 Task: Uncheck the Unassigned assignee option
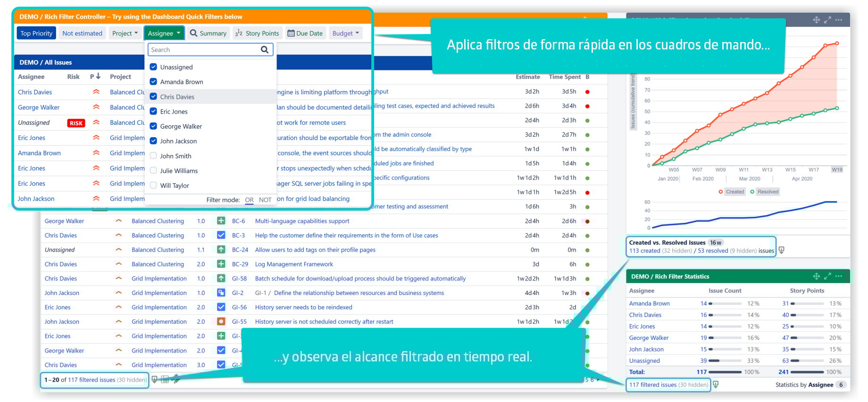[153, 67]
